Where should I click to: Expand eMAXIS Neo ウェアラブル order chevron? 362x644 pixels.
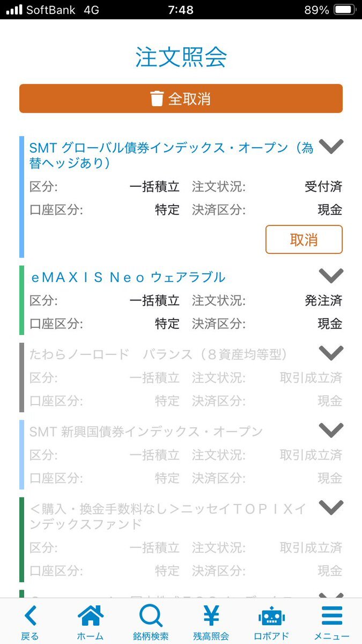pyautogui.click(x=331, y=276)
